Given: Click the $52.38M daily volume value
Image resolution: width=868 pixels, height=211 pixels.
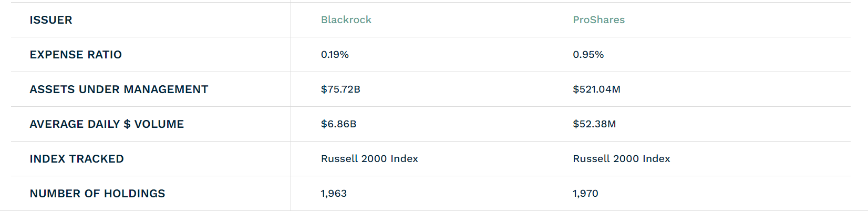Looking at the screenshot, I should [x=594, y=124].
